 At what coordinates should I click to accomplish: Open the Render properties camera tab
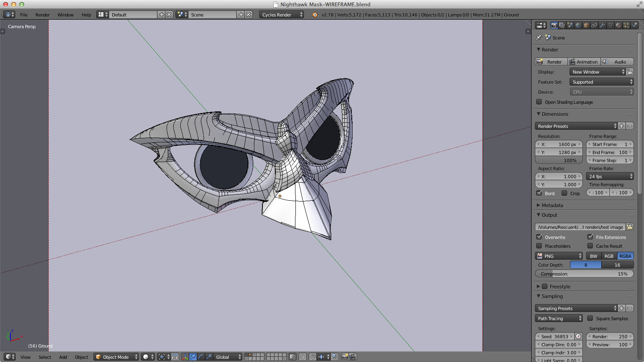tap(554, 25)
